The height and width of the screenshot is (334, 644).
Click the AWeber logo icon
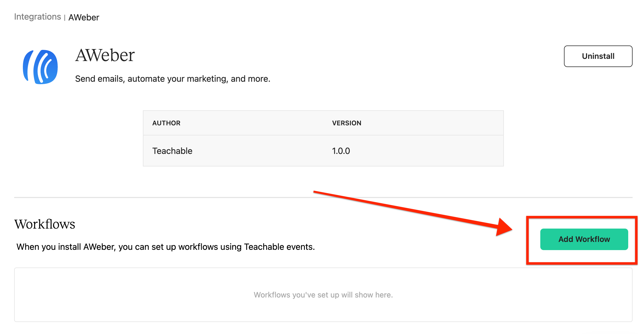point(40,67)
